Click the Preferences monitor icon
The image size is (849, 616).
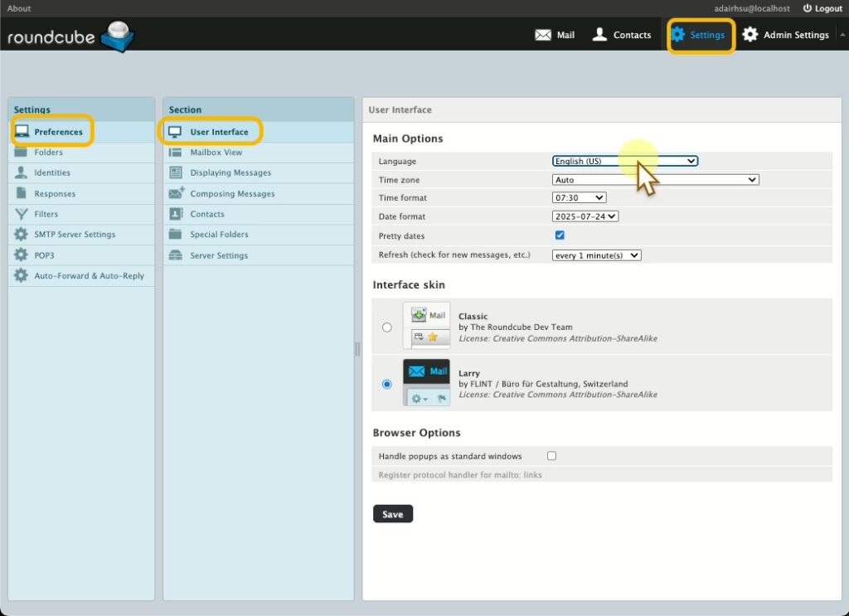pos(22,132)
